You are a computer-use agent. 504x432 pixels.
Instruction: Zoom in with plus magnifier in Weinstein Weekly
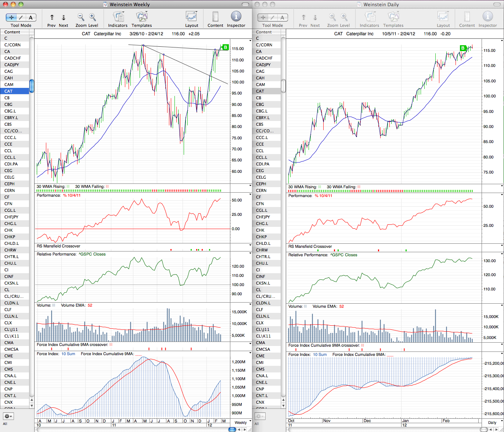93,17
